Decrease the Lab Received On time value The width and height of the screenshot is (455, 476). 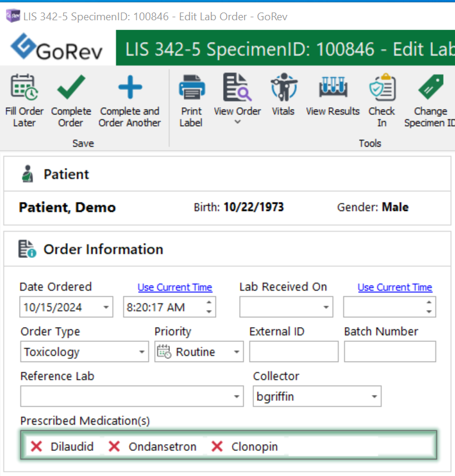point(429,312)
